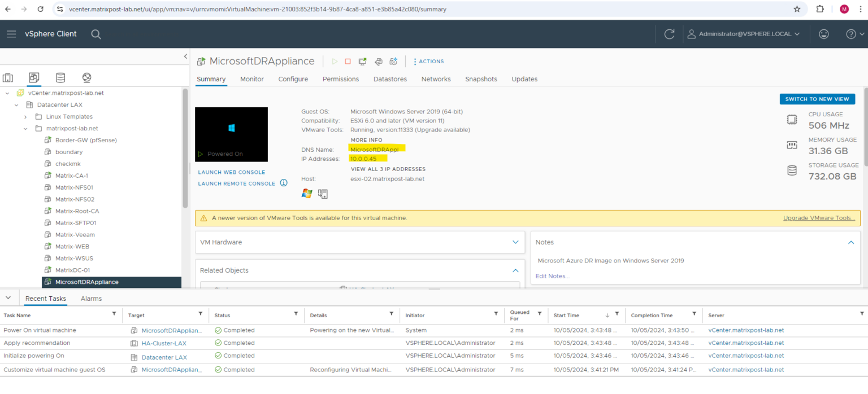Refresh the vSphere Client with the refresh icon
This screenshot has height=394, width=868.
[x=669, y=34]
